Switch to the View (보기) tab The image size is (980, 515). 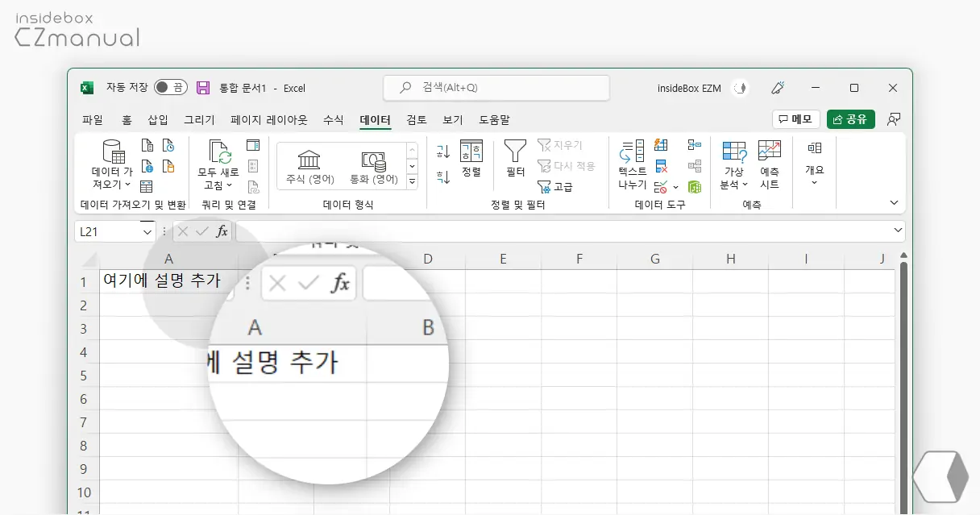coord(452,119)
